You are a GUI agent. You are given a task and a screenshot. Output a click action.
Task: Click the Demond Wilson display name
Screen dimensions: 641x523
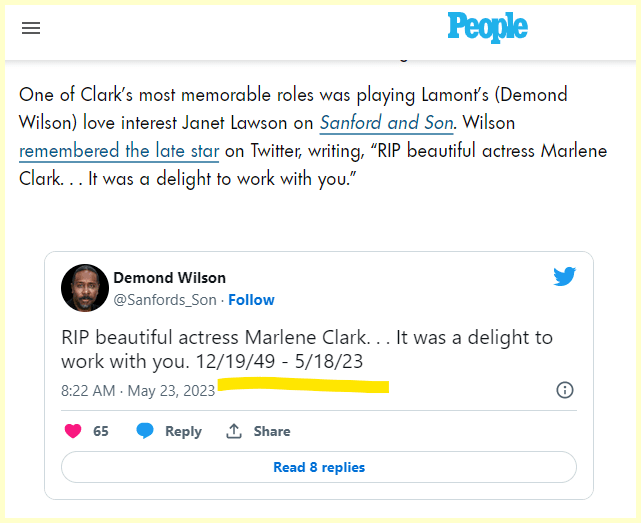tap(169, 277)
